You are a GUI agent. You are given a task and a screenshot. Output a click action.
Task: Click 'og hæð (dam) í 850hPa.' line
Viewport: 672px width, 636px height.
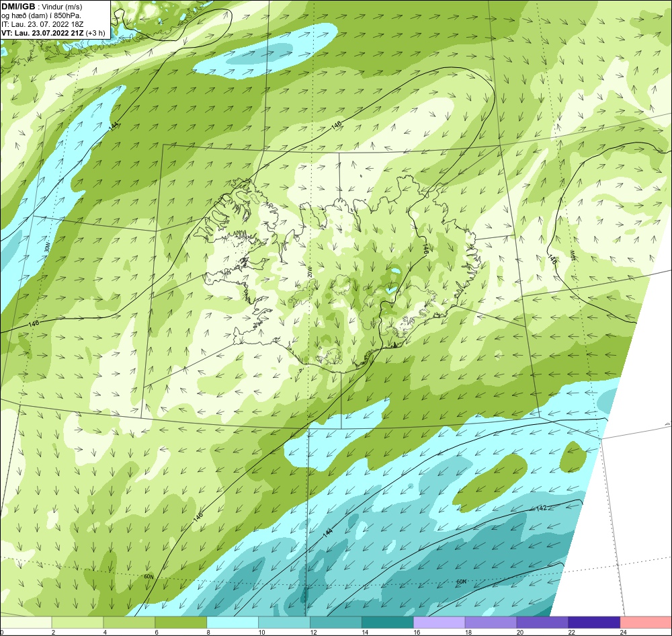point(41,15)
